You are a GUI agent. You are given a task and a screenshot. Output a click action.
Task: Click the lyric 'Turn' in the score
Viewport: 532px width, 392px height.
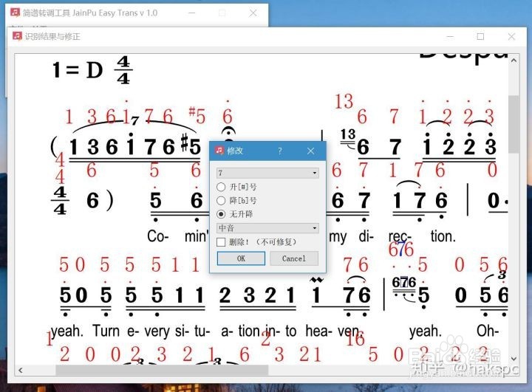106,331
